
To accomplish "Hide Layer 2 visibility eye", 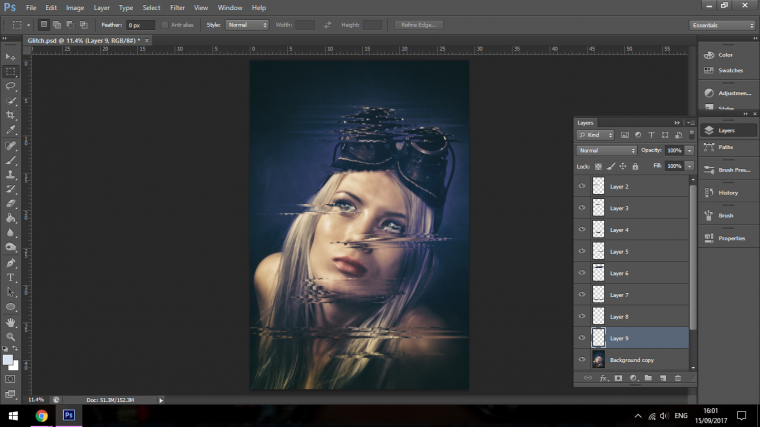I will coord(582,186).
